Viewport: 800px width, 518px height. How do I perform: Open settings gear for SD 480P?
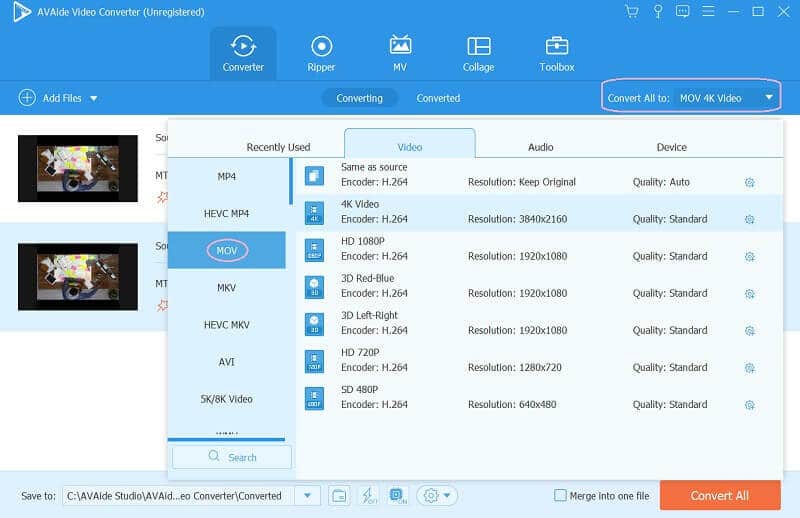[x=749, y=405]
